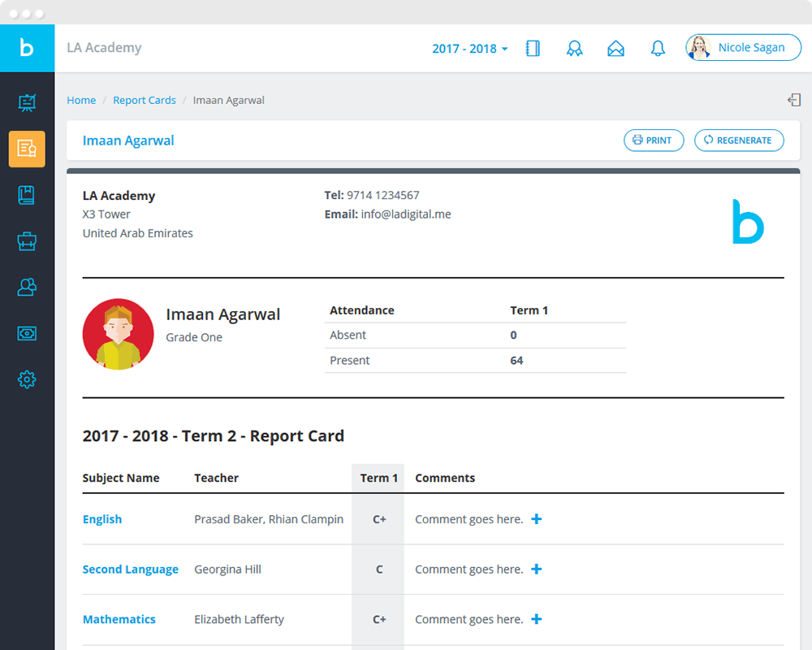
Task: Click the Term 1 attendance column header
Action: tap(529, 310)
